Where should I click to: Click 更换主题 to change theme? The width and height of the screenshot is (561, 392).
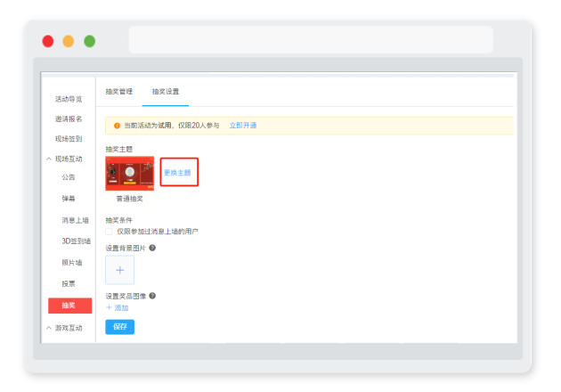(177, 173)
